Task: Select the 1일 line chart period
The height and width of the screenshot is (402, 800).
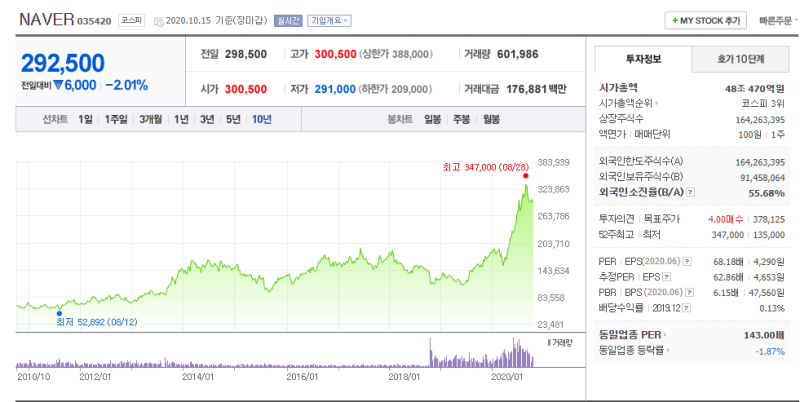Action: [x=85, y=120]
